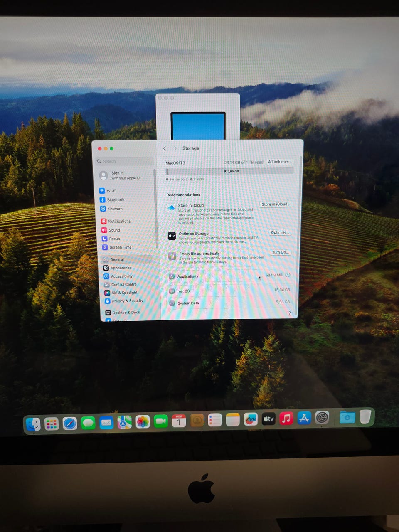This screenshot has height=532, width=399.
Task: Open Freeform from the Dock
Action: pyautogui.click(x=251, y=419)
